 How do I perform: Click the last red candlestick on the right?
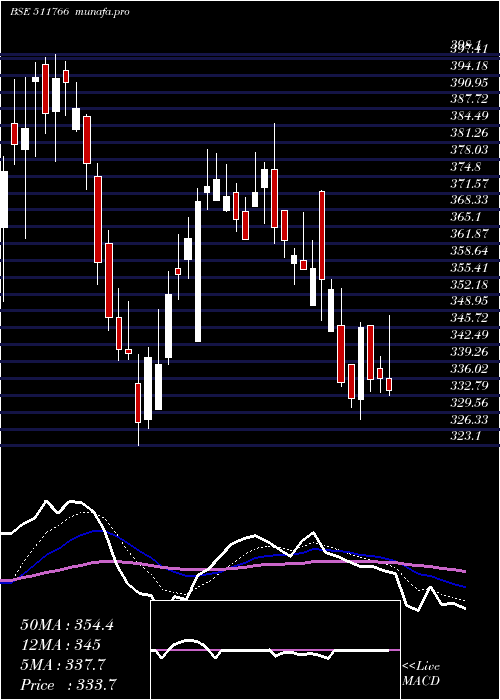point(389,384)
